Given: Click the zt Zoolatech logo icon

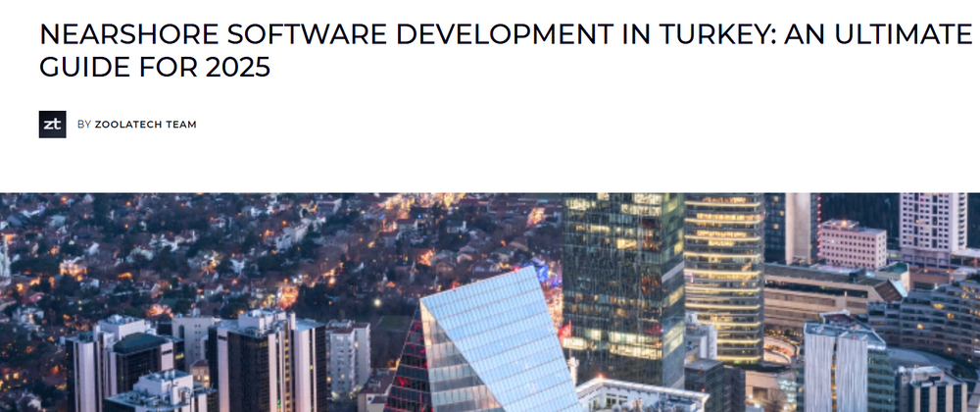Looking at the screenshot, I should (x=52, y=125).
